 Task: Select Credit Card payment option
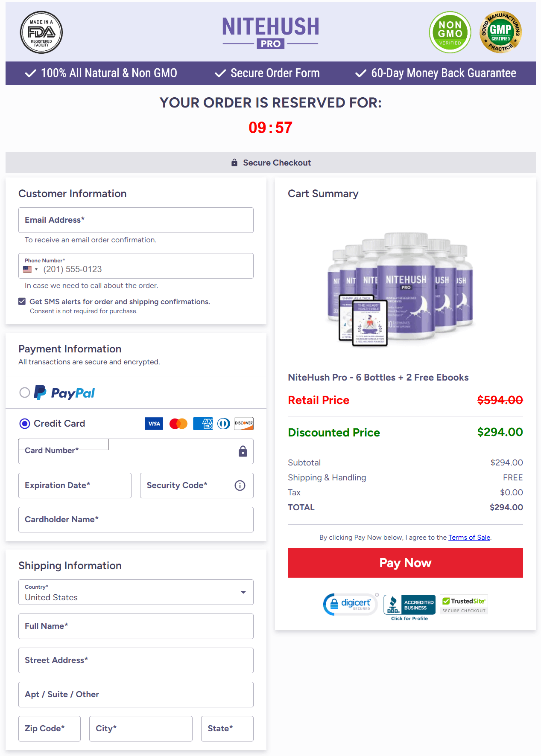pos(24,423)
